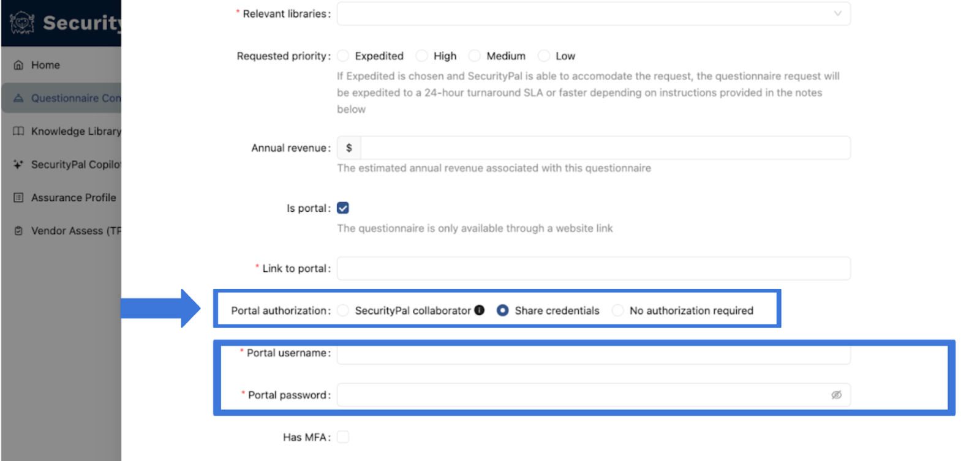Viewport: 980px width, 461px height.
Task: Click the 'Portal authorization:' label
Action: [x=281, y=310]
